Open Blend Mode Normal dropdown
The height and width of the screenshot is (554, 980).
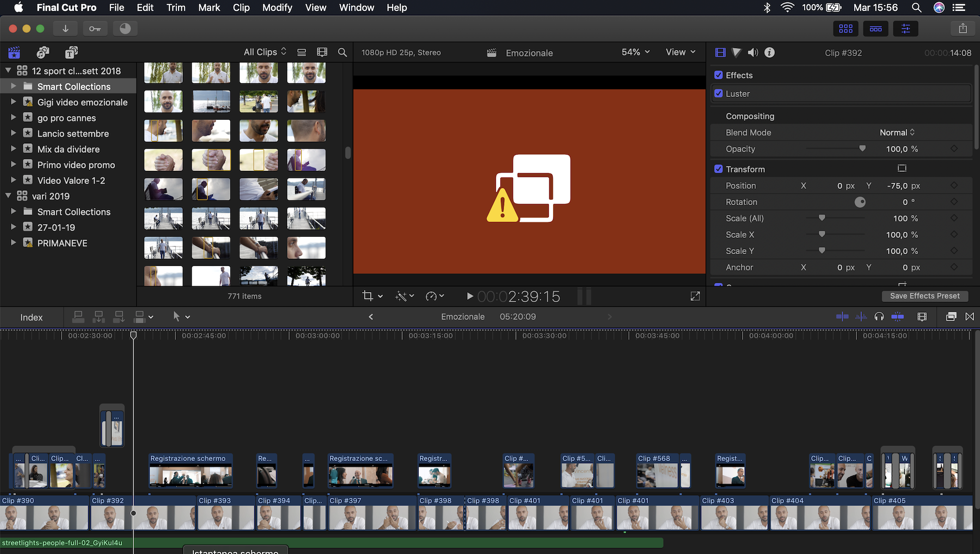tap(897, 132)
